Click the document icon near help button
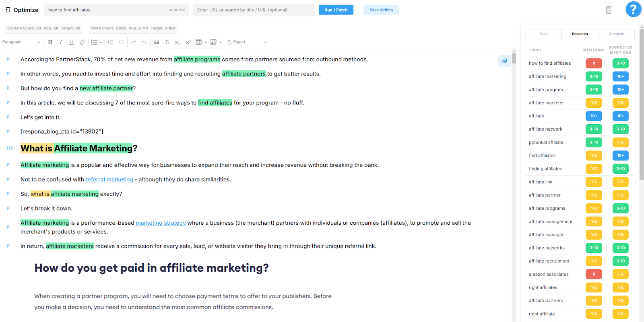 609,10
